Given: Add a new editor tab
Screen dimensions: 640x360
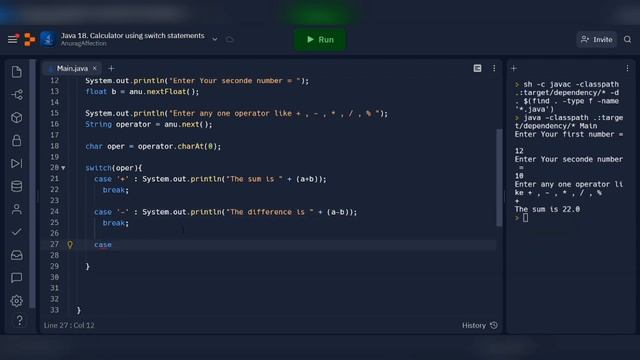Looking at the screenshot, I should (x=111, y=68).
